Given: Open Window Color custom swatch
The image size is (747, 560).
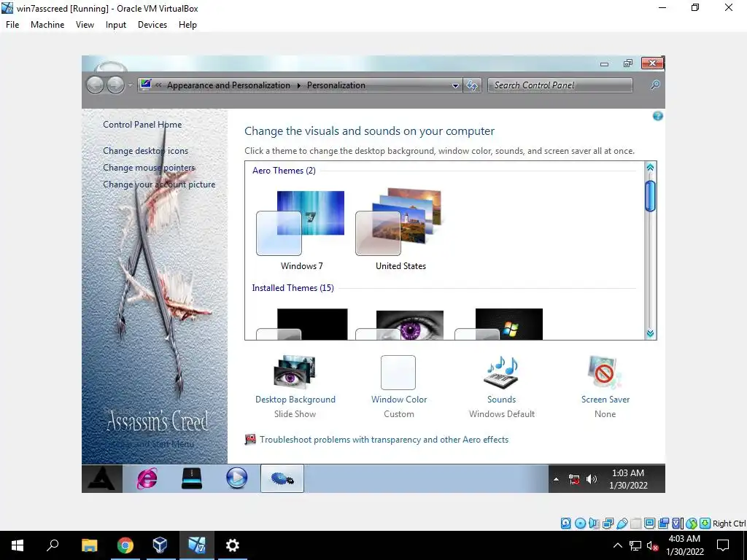Looking at the screenshot, I should coord(398,373).
